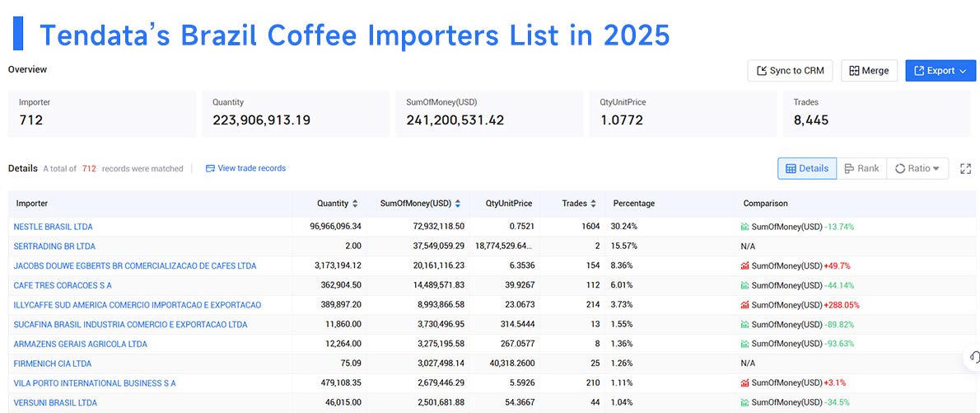Open CAFE TRES CORACOES S A importer

click(x=63, y=285)
